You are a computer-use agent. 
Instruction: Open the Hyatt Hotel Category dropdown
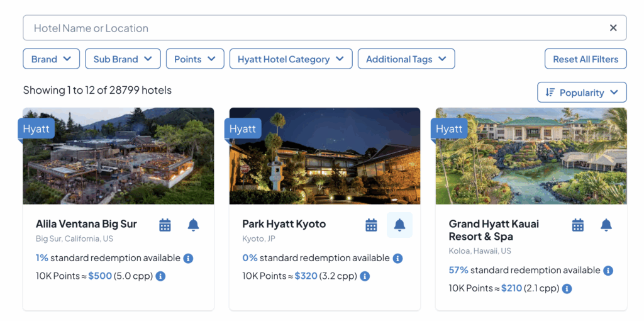[x=291, y=59]
